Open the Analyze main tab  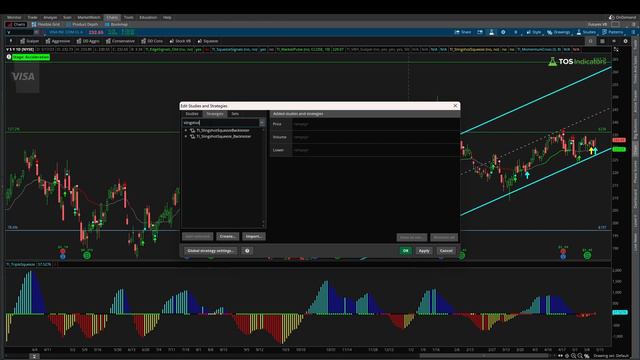click(x=50, y=18)
